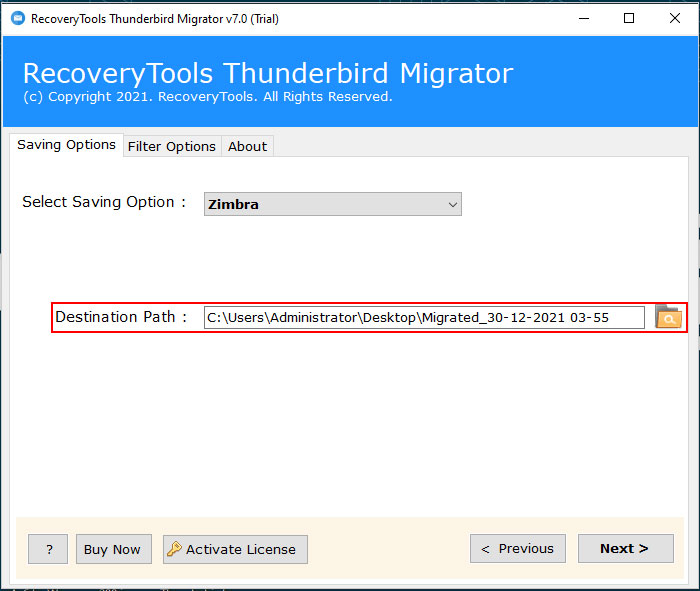Click the Buy Now button
Image resolution: width=700 pixels, height=591 pixels.
(x=114, y=549)
